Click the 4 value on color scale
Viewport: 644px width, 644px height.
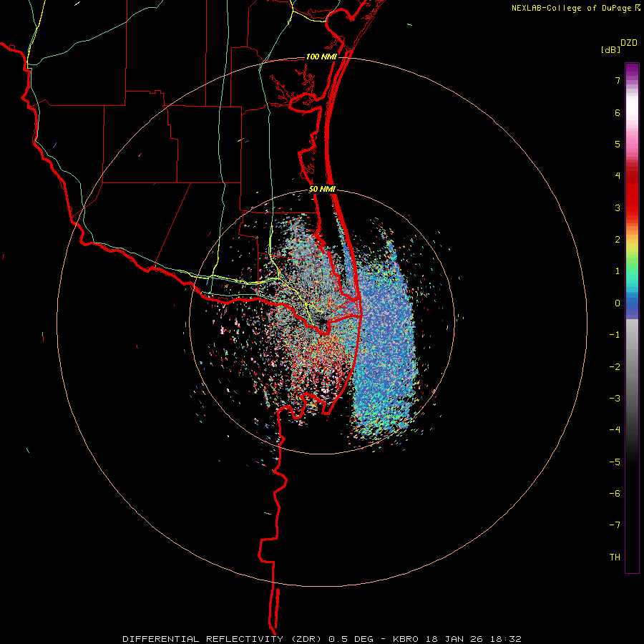pyautogui.click(x=618, y=176)
